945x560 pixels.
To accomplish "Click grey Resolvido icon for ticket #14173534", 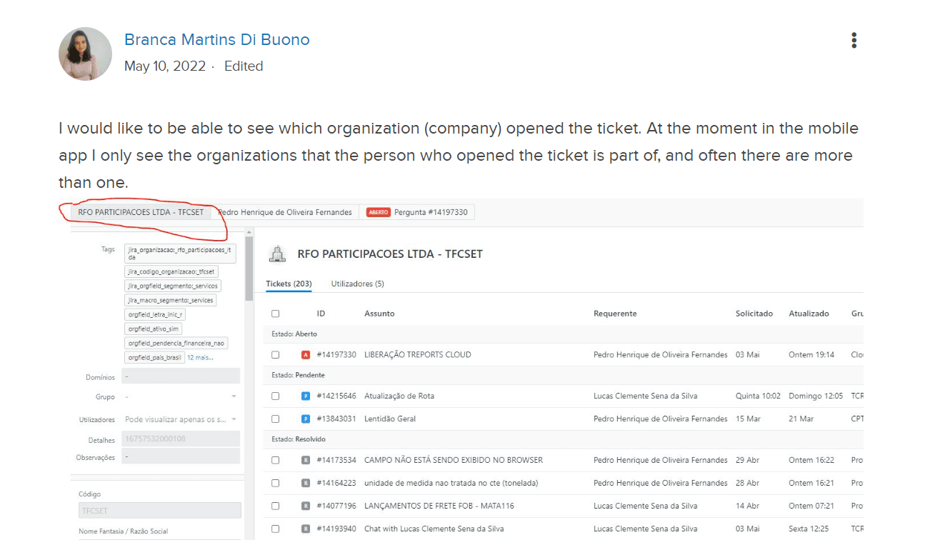I will [306, 461].
